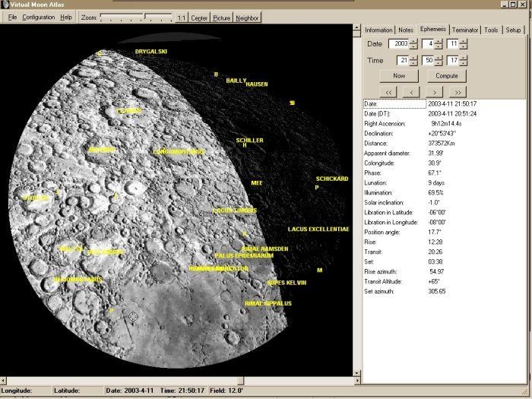
Task: Click the SCHICKARD crater label on the map
Action: point(332,179)
